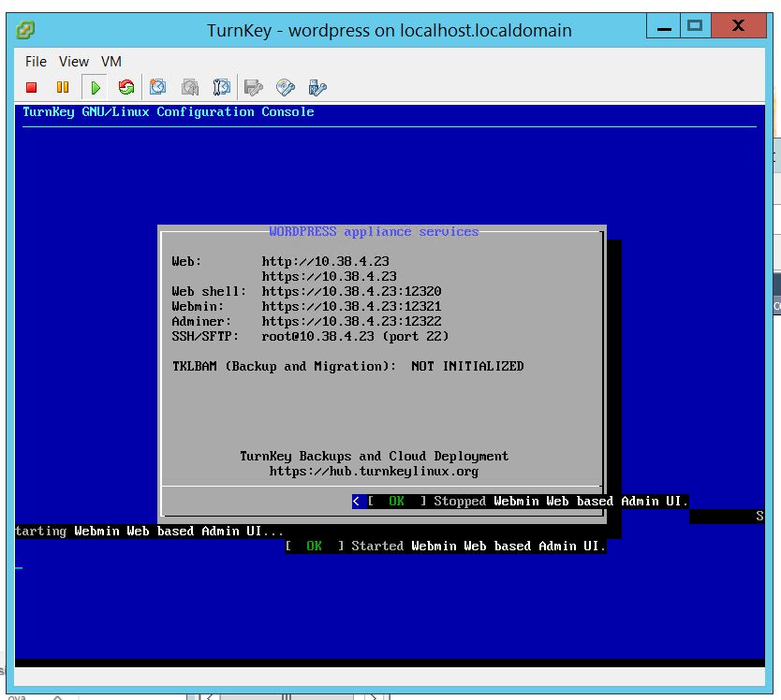781x700 pixels.
Task: Click the WORDPRESS appliance services dialog title
Action: point(374,231)
